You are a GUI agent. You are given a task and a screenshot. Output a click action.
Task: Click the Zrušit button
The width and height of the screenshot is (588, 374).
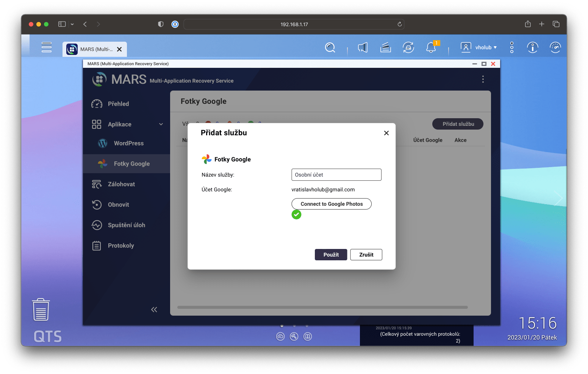tap(366, 255)
